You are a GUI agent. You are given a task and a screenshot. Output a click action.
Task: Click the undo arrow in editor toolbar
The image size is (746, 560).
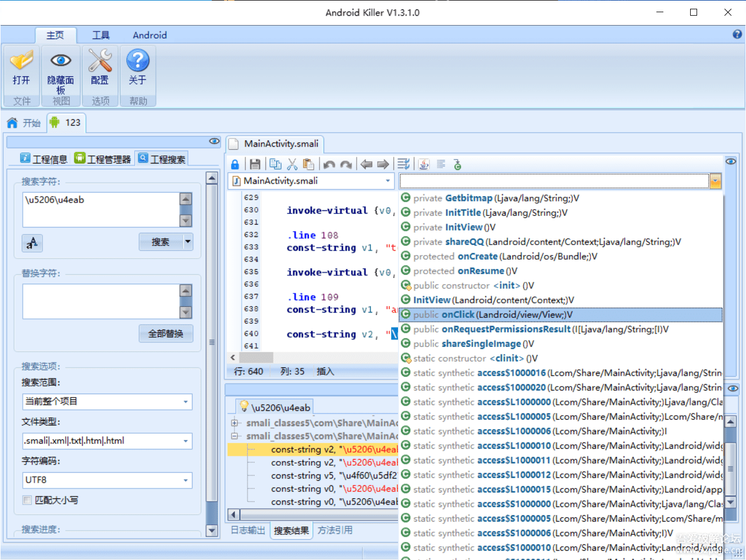coord(329,164)
